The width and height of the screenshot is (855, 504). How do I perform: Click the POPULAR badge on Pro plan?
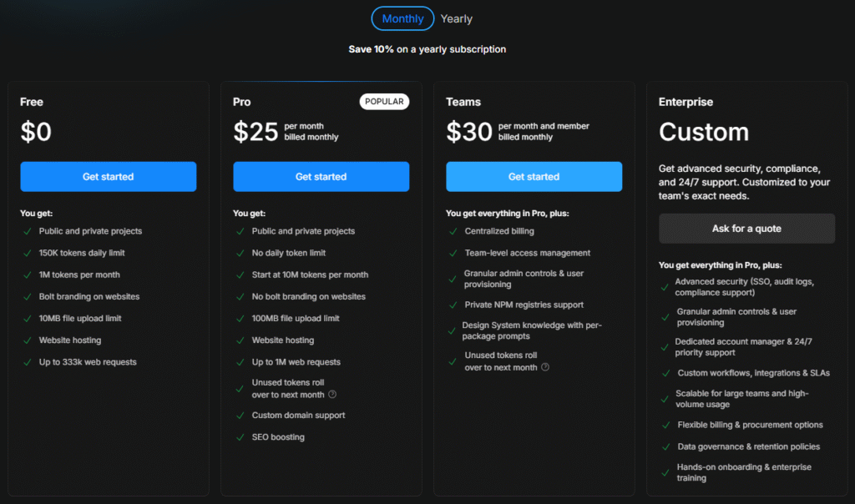[x=384, y=101]
